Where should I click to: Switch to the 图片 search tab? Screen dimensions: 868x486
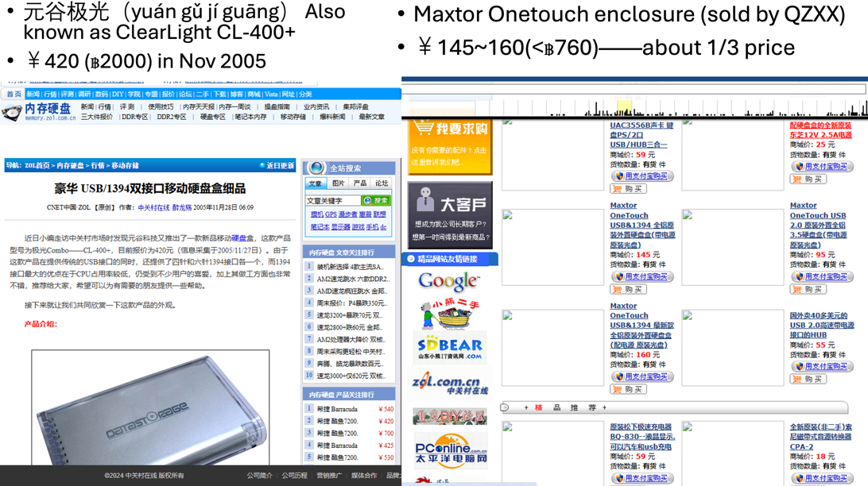339,183
